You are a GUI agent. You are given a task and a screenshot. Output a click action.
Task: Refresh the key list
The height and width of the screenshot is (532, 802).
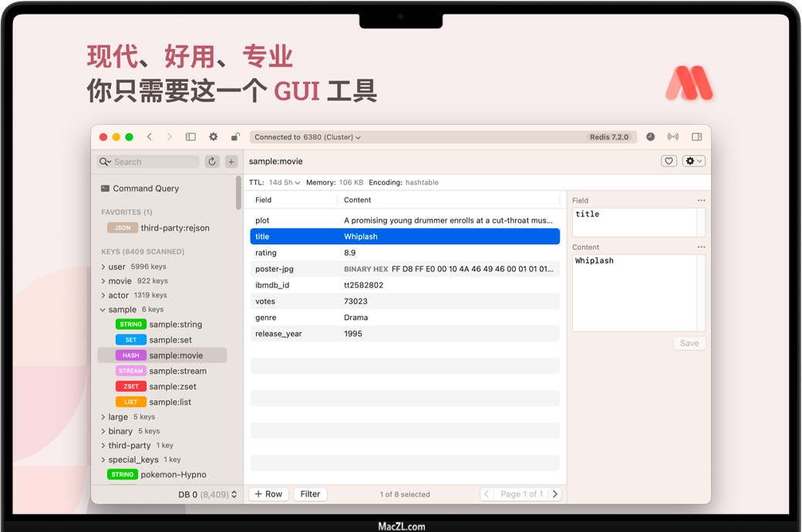tap(212, 162)
